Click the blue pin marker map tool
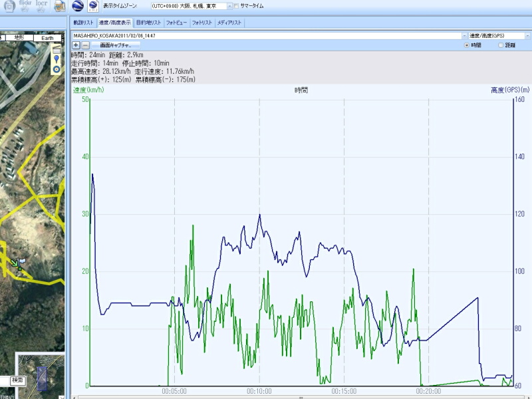The width and height of the screenshot is (532, 399). tap(57, 59)
